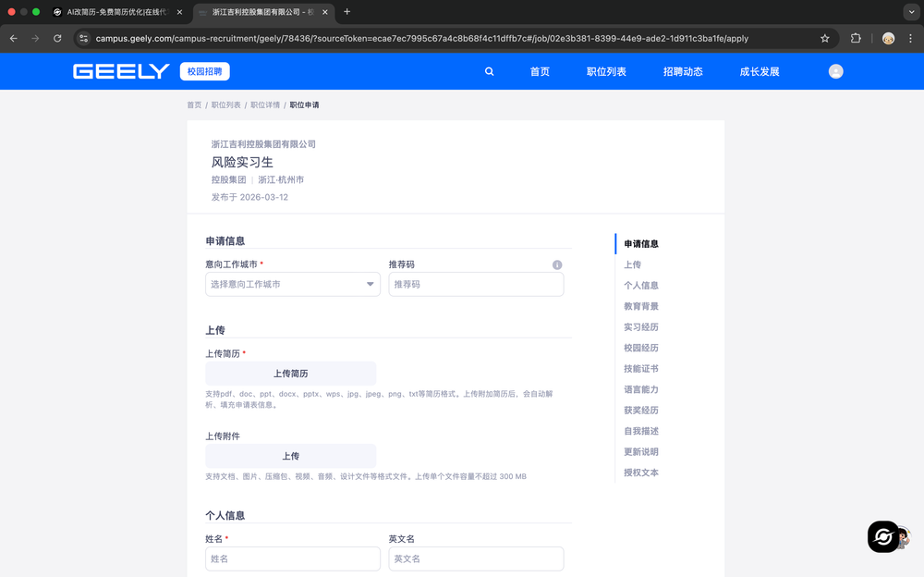Open floating assistant icon at bottom right
924x577 pixels.
[x=883, y=536]
